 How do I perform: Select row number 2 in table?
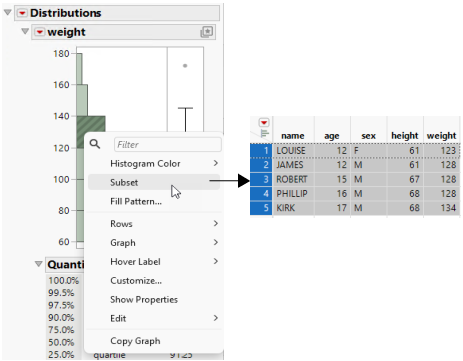pos(261,165)
